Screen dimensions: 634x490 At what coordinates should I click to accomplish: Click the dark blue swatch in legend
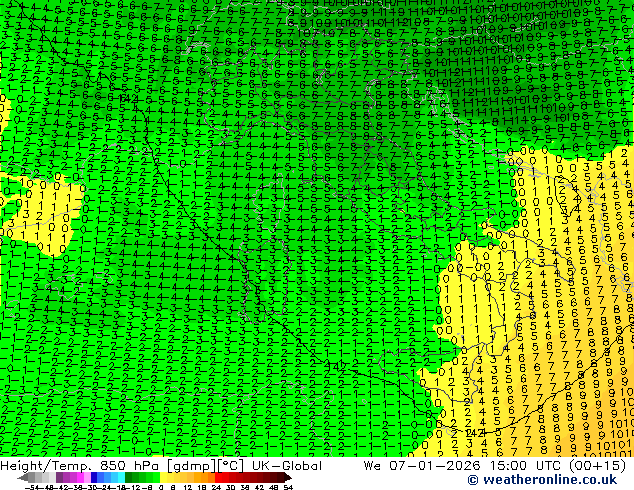click(94, 477)
